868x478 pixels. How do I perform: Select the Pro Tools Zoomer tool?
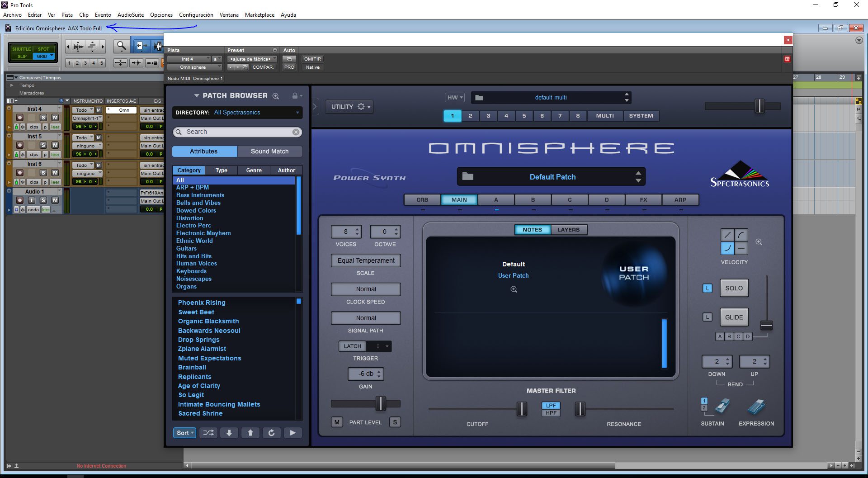(121, 46)
